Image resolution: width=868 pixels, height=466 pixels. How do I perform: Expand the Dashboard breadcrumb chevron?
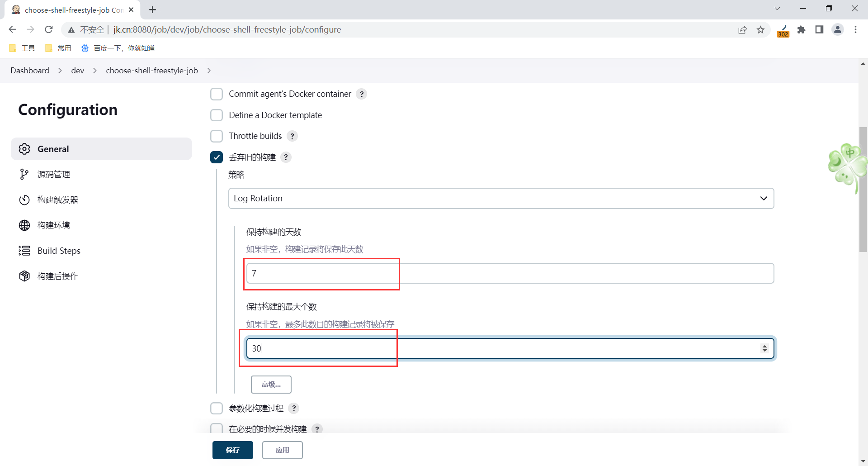[x=60, y=71]
